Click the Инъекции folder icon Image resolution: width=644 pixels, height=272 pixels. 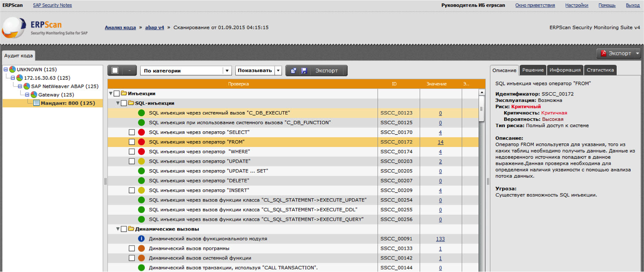pyautogui.click(x=124, y=94)
